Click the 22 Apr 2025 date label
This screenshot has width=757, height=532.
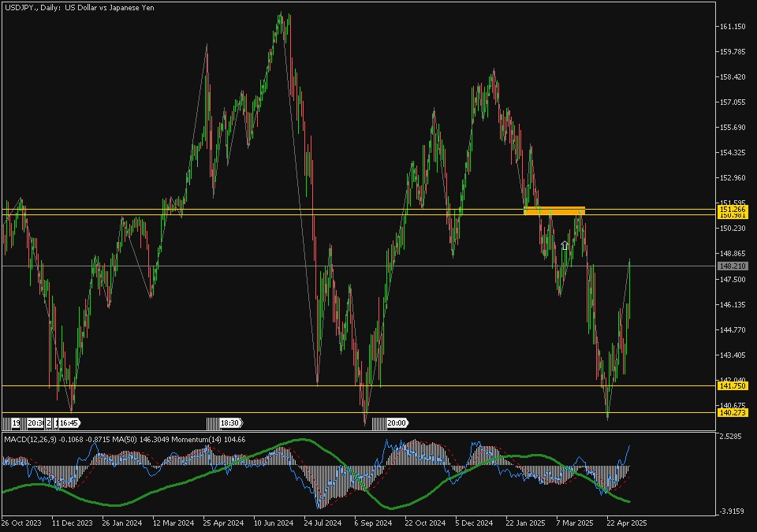[626, 523]
